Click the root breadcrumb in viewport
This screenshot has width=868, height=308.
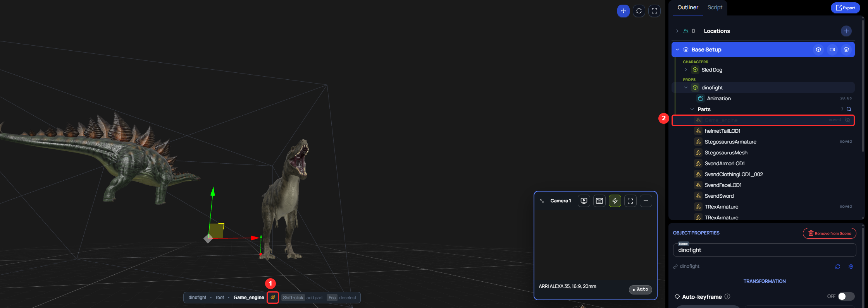220,298
